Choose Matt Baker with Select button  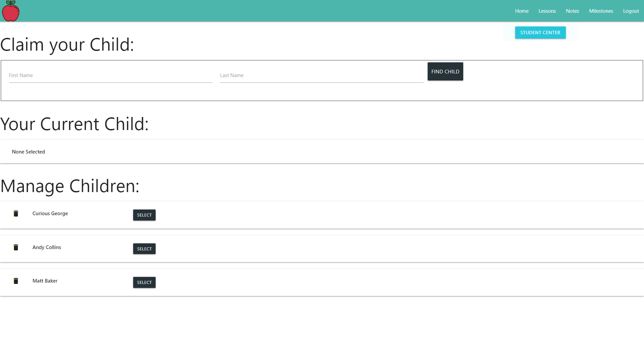coord(144,283)
